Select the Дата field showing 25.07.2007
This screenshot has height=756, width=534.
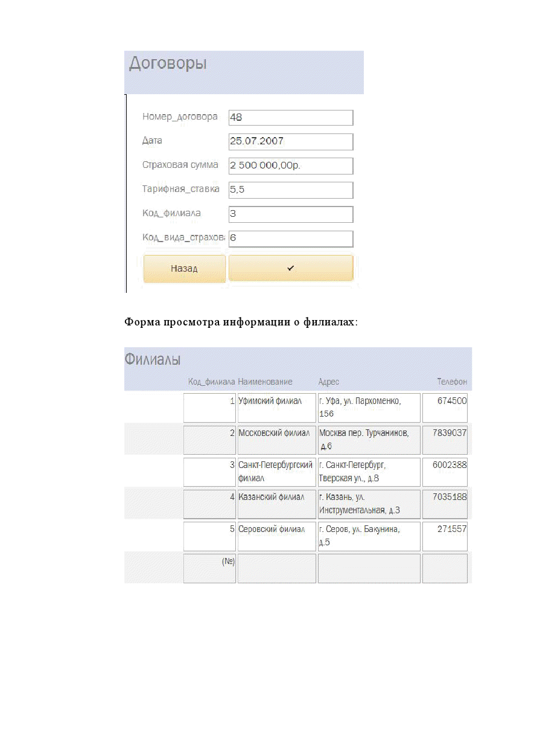(x=290, y=142)
